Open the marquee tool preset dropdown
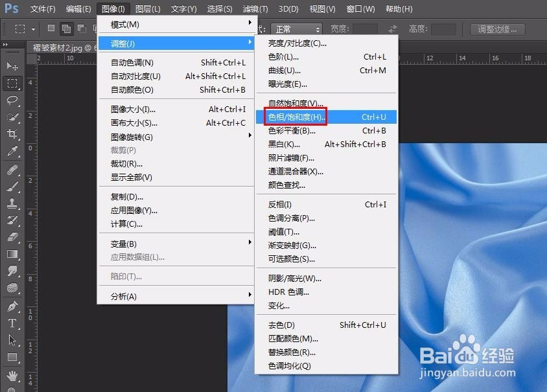Image resolution: width=547 pixels, height=392 pixels. (33, 29)
